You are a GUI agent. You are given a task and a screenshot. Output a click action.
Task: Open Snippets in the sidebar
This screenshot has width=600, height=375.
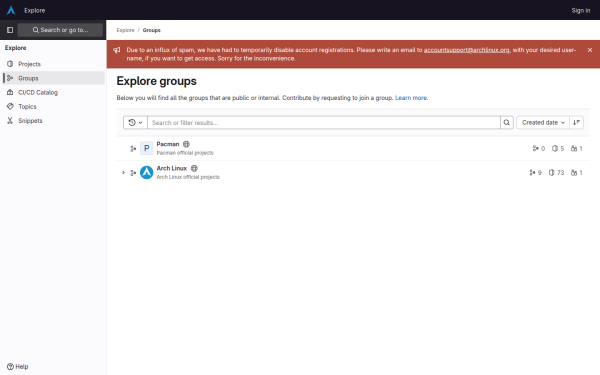[54, 121]
